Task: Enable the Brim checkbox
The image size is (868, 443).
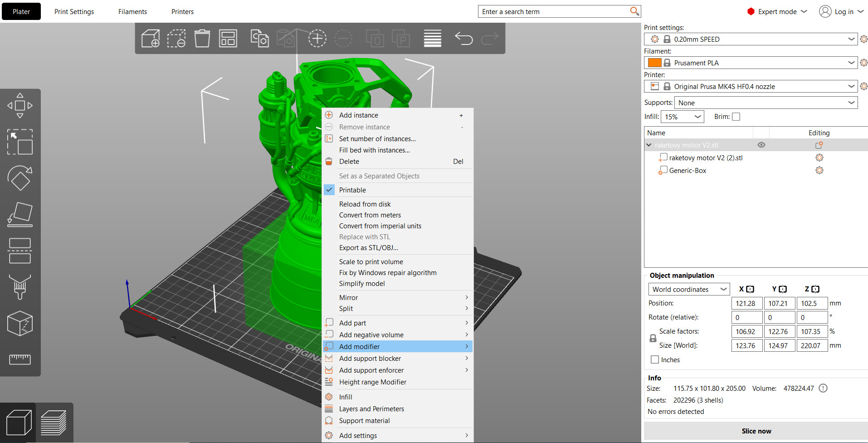Action: tap(736, 117)
